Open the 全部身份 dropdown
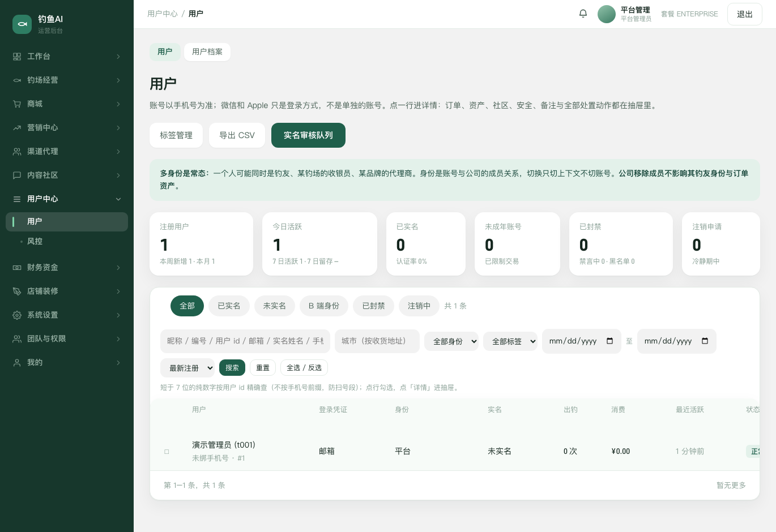The width and height of the screenshot is (776, 532). pyautogui.click(x=451, y=341)
